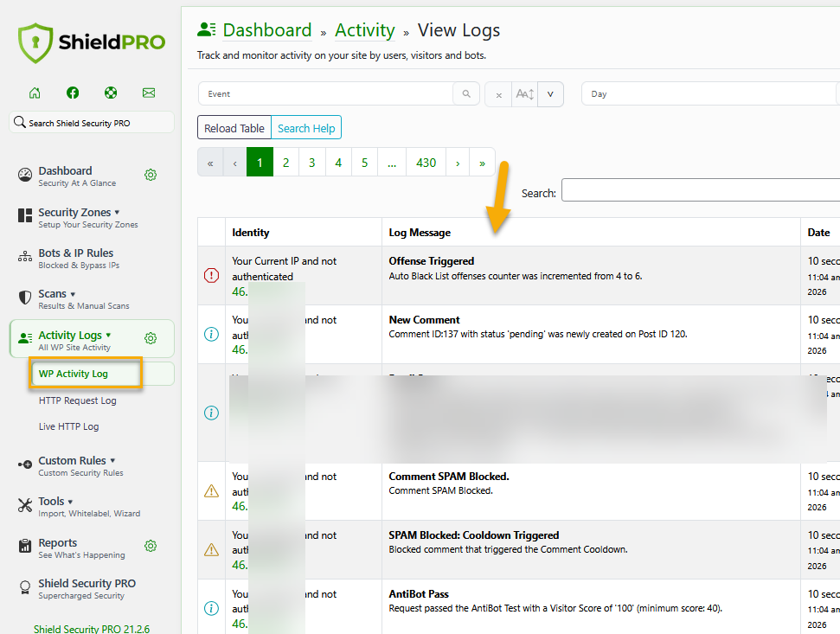The height and width of the screenshot is (634, 840).
Task: Open Live HTTP Log submenu item
Action: click(x=68, y=426)
